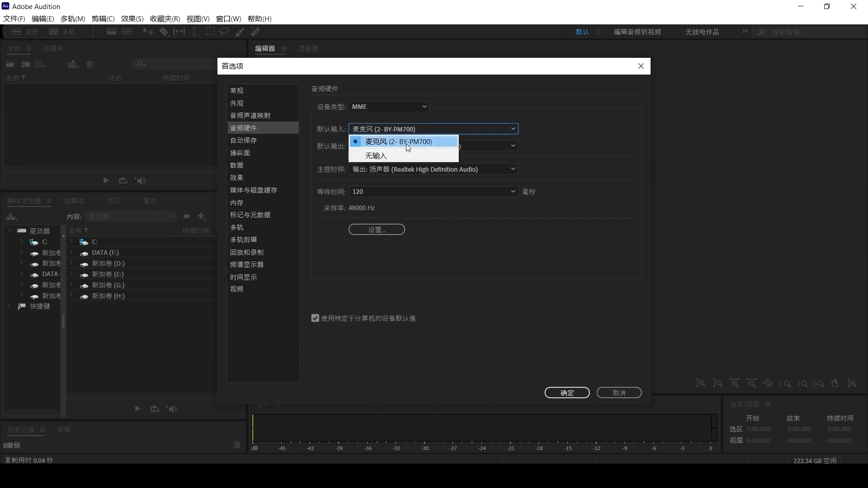868x488 pixels.
Task: Open the 设备类型 MME dropdown
Action: pos(389,107)
